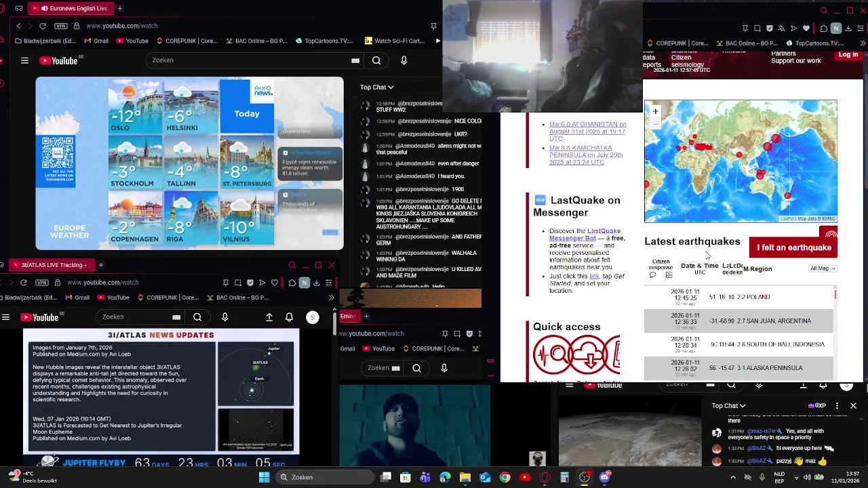Open extensions in 3I/ATLAS window toolbar
This screenshot has height=488, width=868.
(292, 283)
